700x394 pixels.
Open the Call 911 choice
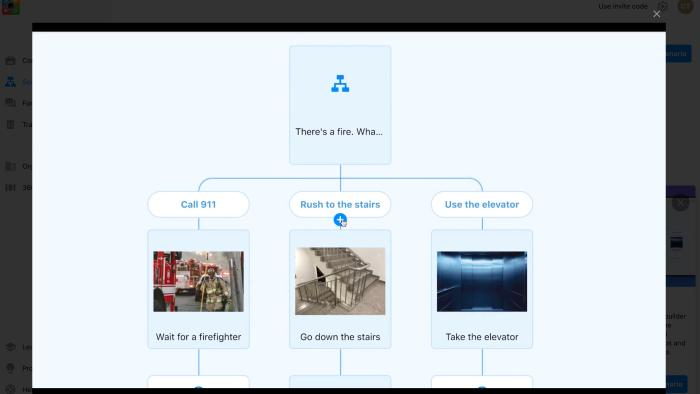click(x=199, y=204)
